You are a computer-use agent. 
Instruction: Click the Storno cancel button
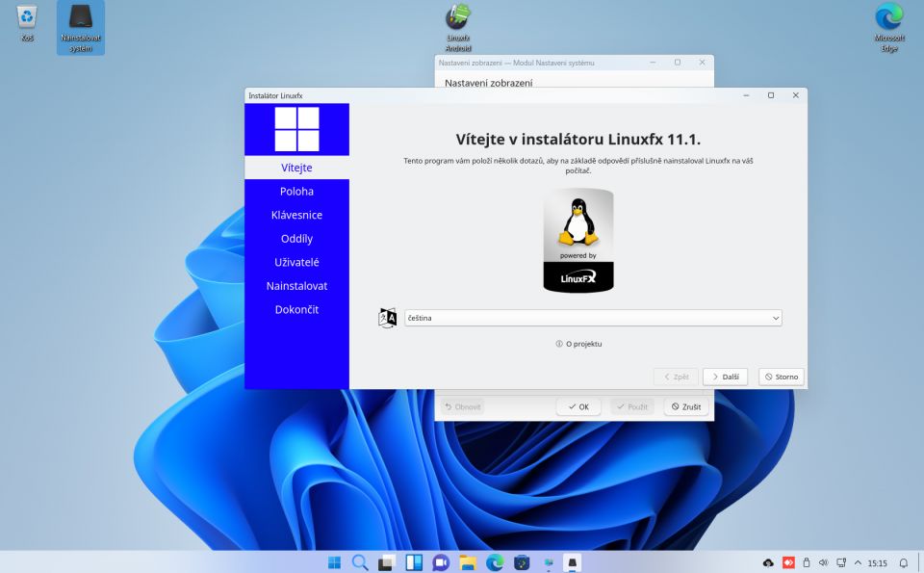click(782, 377)
